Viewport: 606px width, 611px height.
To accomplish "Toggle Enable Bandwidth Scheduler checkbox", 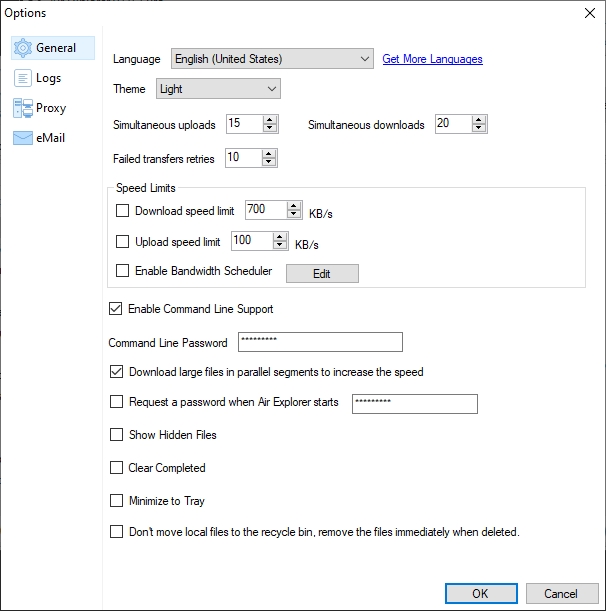I will click(122, 270).
